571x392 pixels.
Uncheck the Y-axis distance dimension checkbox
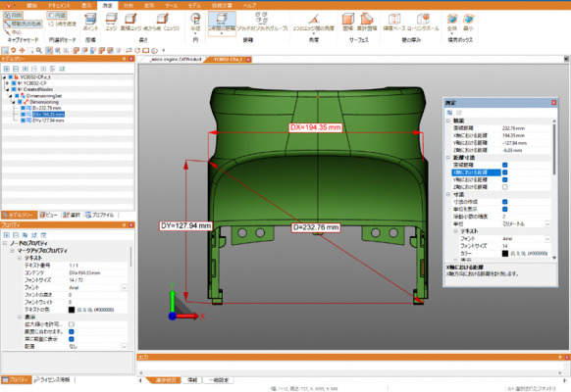coord(504,179)
